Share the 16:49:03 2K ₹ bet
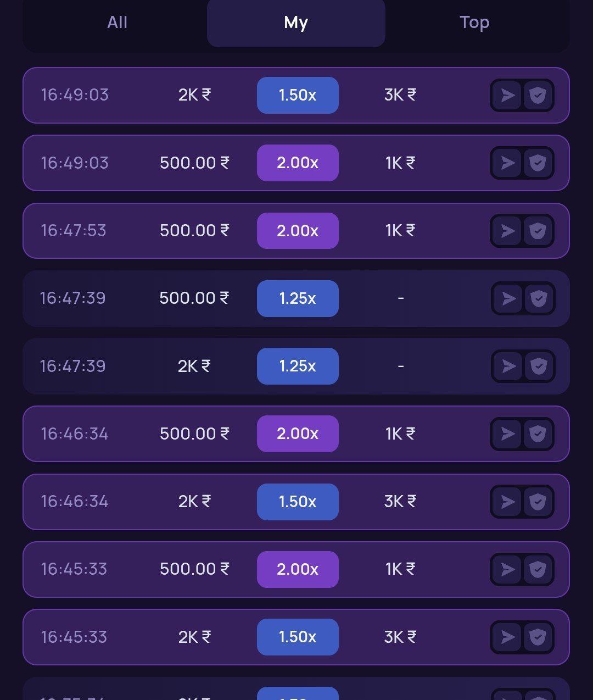The width and height of the screenshot is (593, 700). [x=508, y=95]
